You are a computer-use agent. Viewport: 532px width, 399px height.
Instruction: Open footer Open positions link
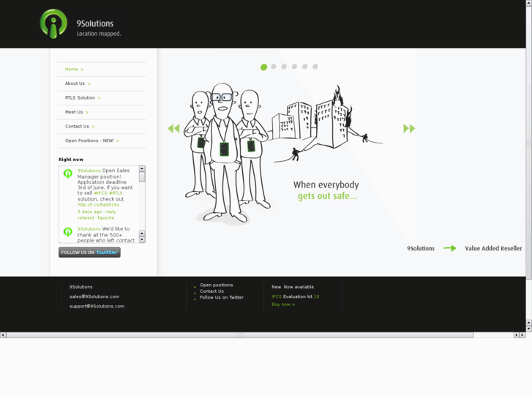[x=217, y=285]
